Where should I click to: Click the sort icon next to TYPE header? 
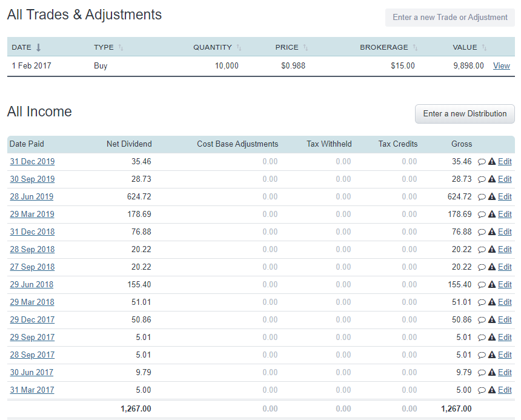[120, 47]
